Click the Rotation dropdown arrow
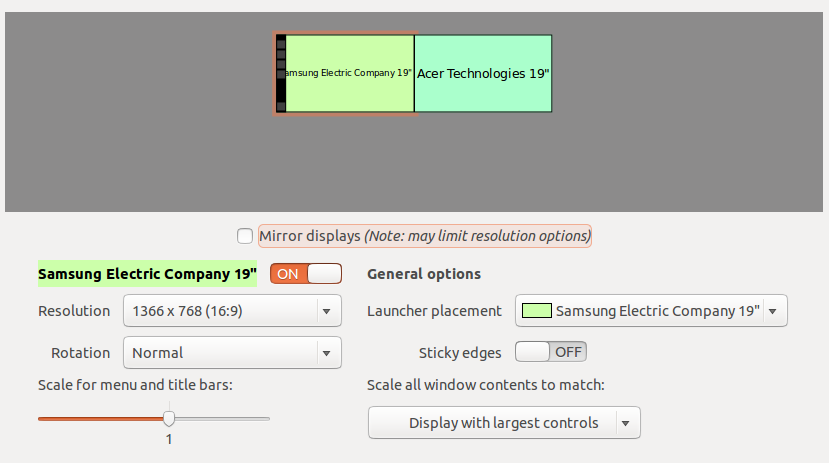This screenshot has width=829, height=463. (326, 352)
